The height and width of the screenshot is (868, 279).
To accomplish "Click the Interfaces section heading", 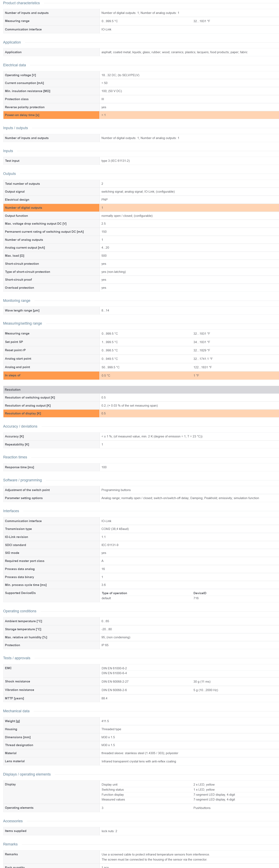I will tap(11, 511).
